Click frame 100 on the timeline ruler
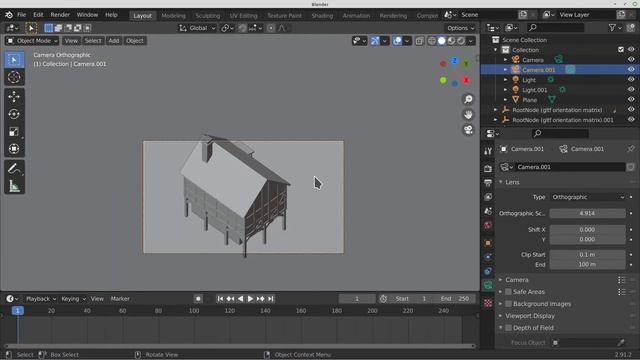 tap(194, 311)
